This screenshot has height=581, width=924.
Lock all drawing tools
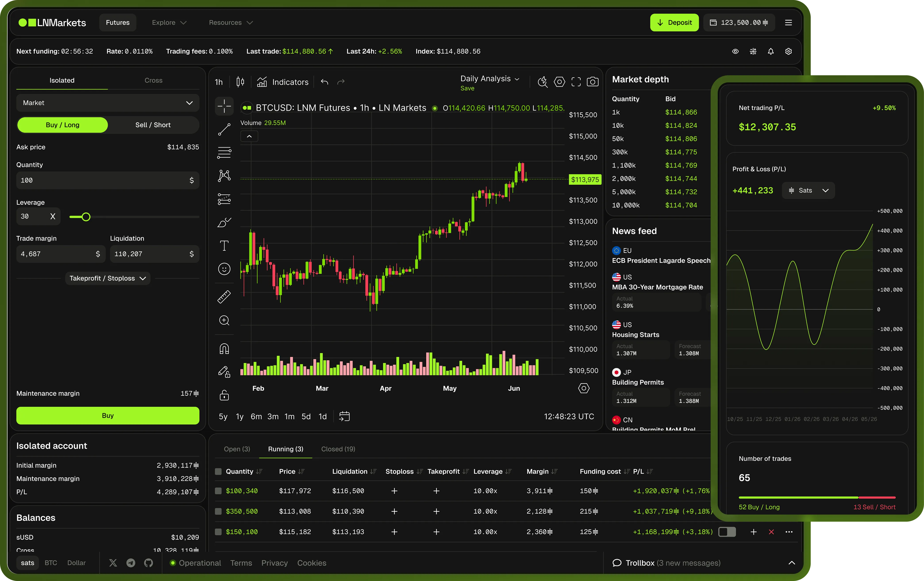pyautogui.click(x=224, y=395)
